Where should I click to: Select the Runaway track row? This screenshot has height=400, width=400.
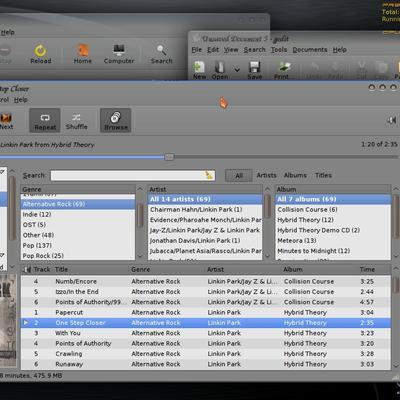(x=206, y=364)
